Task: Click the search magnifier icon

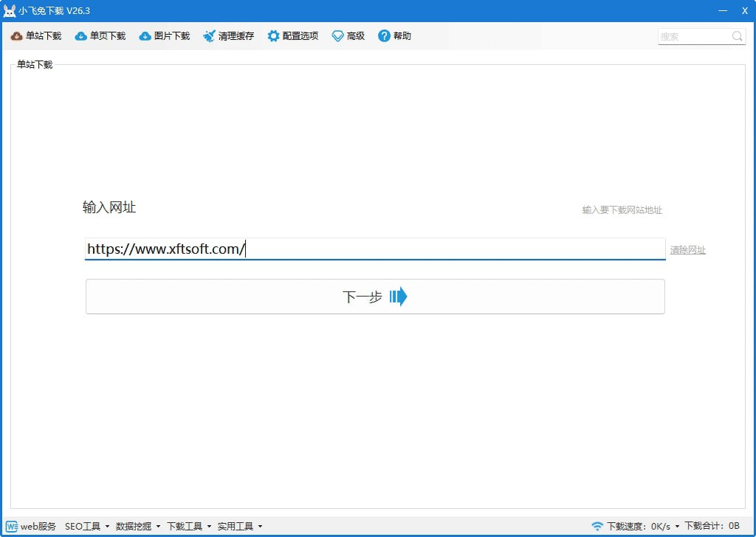Action: click(737, 36)
